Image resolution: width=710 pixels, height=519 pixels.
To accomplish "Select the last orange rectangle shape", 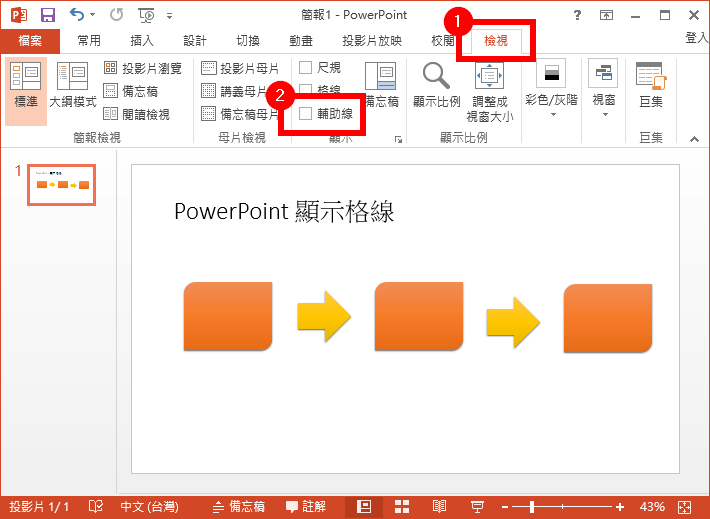I will click(608, 318).
